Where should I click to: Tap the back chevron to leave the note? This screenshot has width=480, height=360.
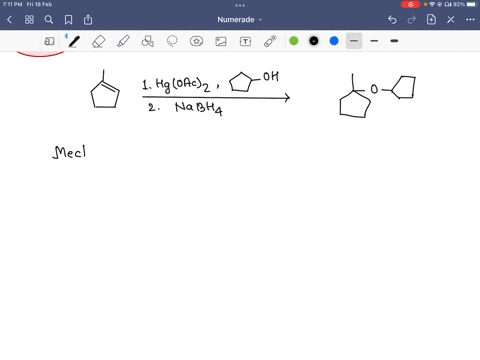point(9,20)
